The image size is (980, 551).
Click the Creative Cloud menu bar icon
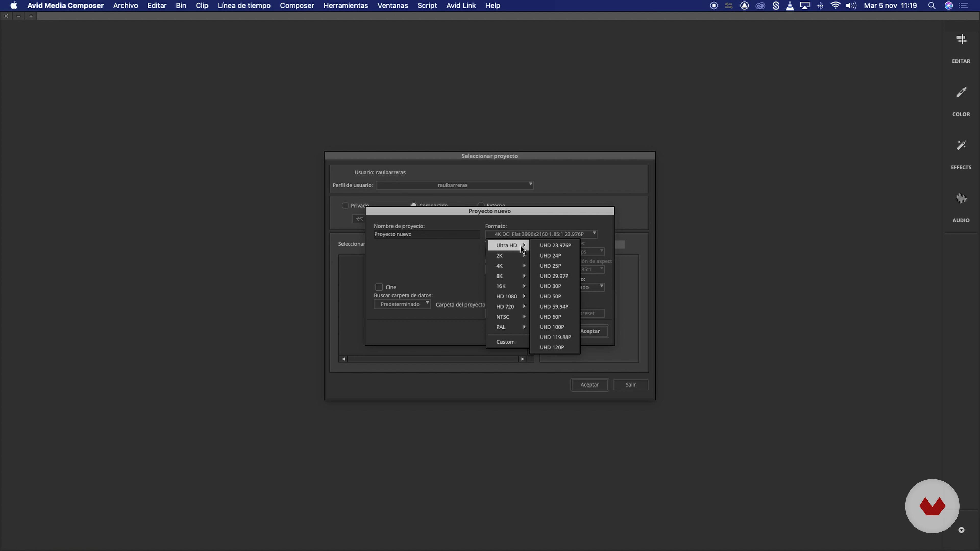[x=760, y=6]
